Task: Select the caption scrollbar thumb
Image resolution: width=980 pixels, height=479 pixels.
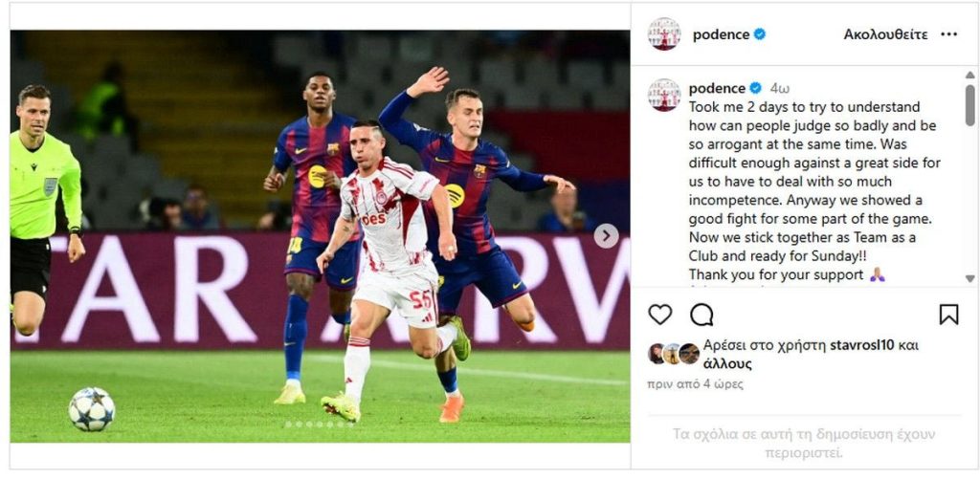Action: 969,105
